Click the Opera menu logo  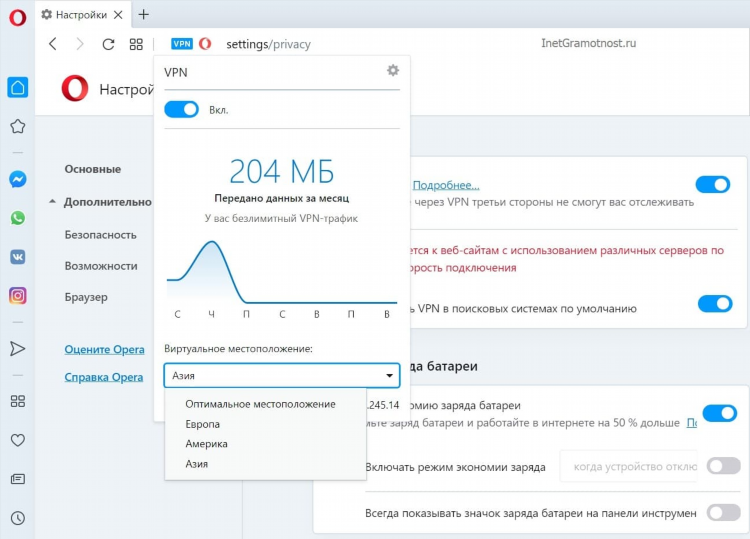click(x=18, y=18)
